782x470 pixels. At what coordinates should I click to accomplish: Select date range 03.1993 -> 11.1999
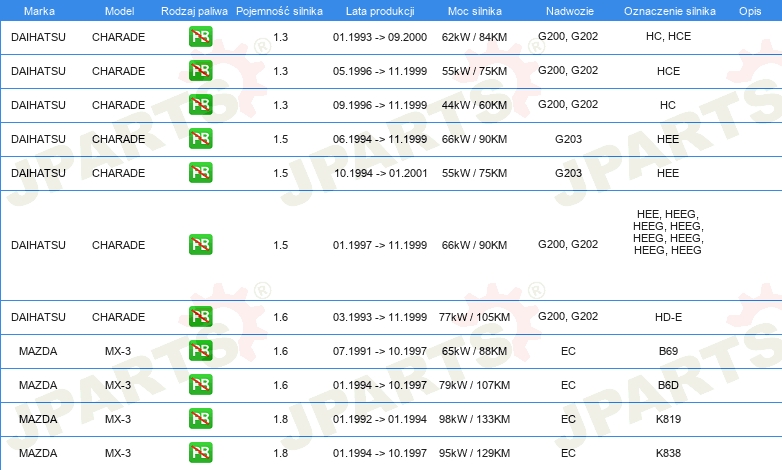click(380, 317)
